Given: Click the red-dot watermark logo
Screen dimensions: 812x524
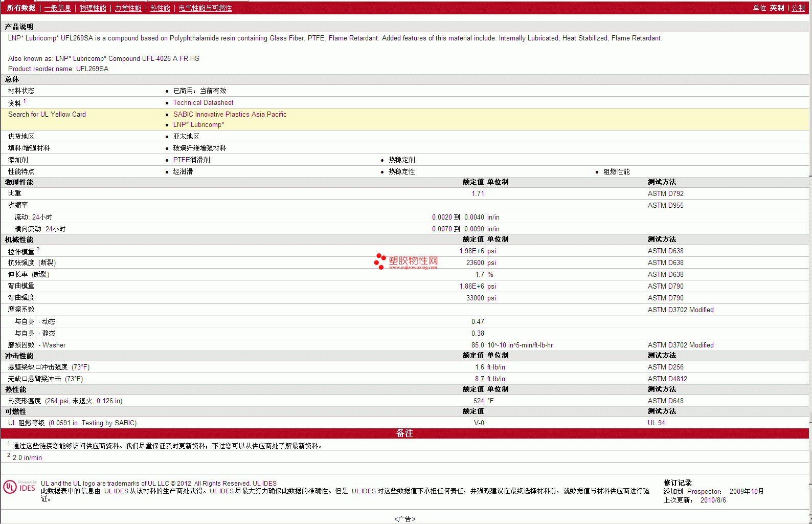Looking at the screenshot, I should point(380,261).
